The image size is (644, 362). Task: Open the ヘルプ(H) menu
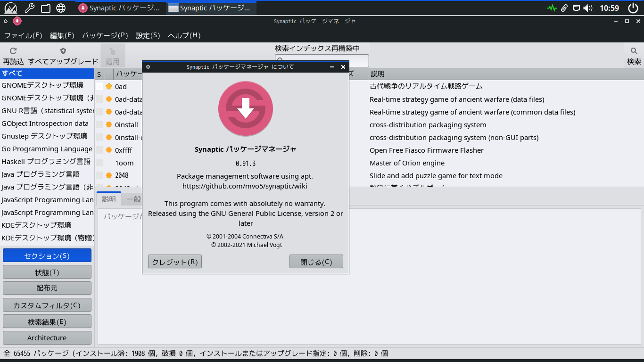tap(184, 35)
